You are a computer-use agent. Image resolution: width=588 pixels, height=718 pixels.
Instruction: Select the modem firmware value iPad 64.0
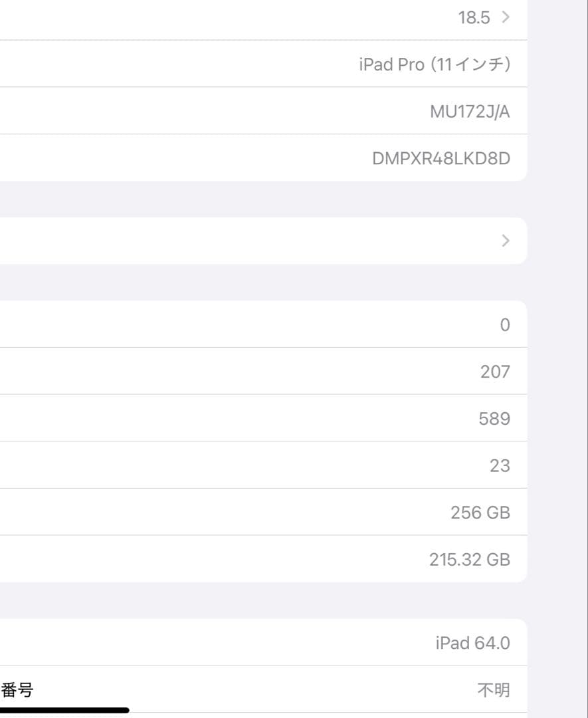(x=472, y=642)
